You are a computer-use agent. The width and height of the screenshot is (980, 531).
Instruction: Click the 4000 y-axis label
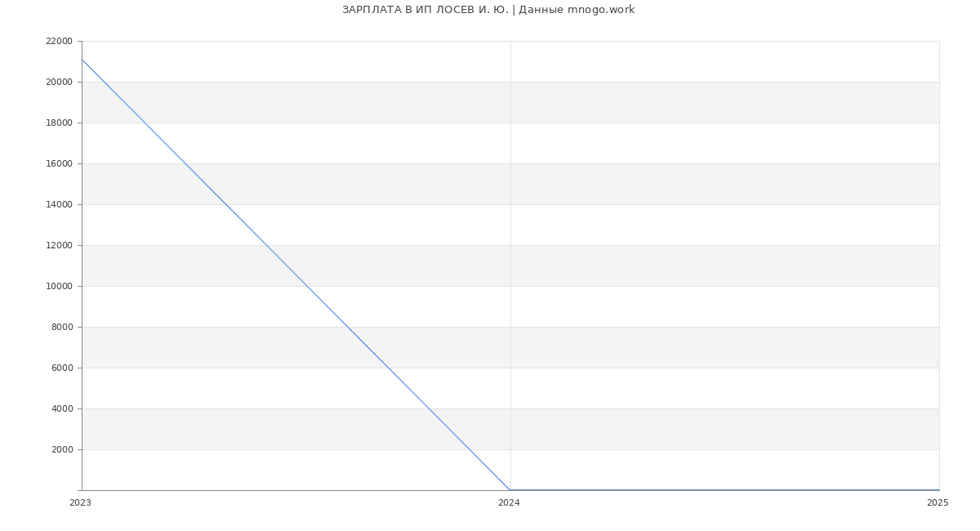point(62,408)
